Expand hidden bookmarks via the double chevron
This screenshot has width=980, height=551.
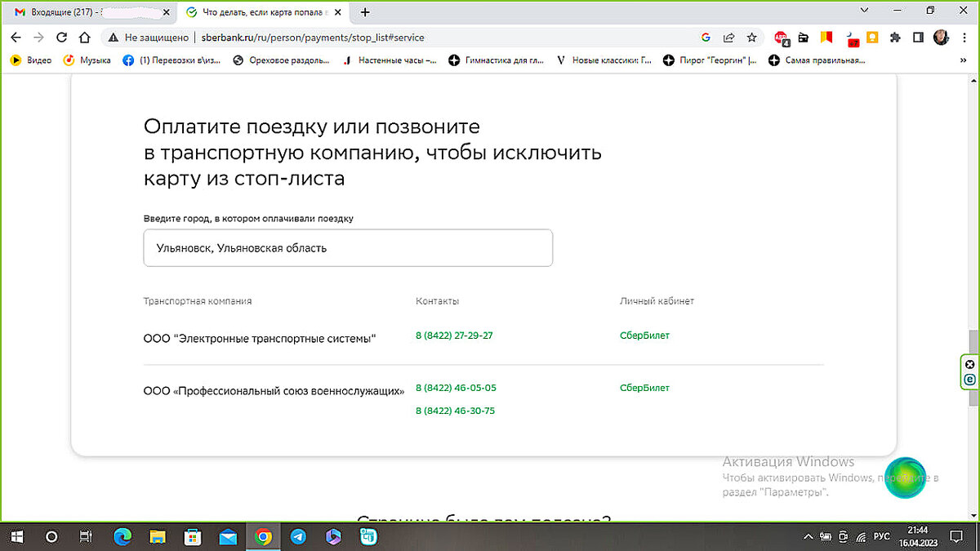pos(964,60)
